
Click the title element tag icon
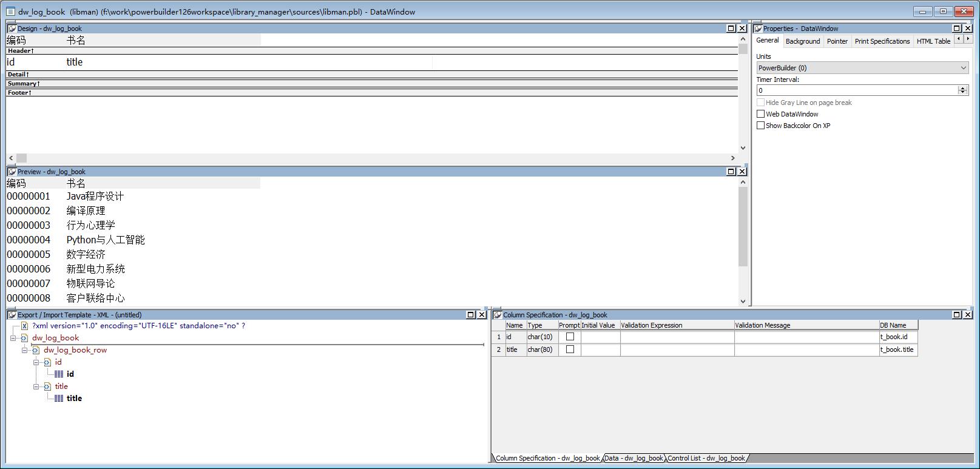click(x=47, y=386)
